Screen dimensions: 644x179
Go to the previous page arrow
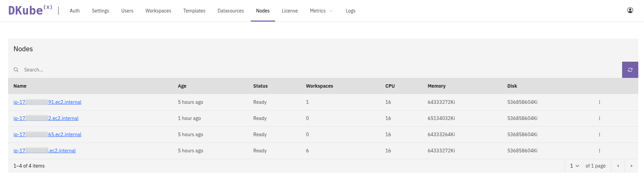(618, 166)
